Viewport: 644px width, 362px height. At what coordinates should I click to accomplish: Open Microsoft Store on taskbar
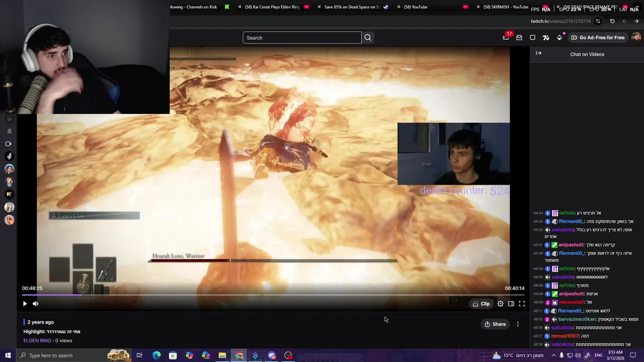point(173,355)
